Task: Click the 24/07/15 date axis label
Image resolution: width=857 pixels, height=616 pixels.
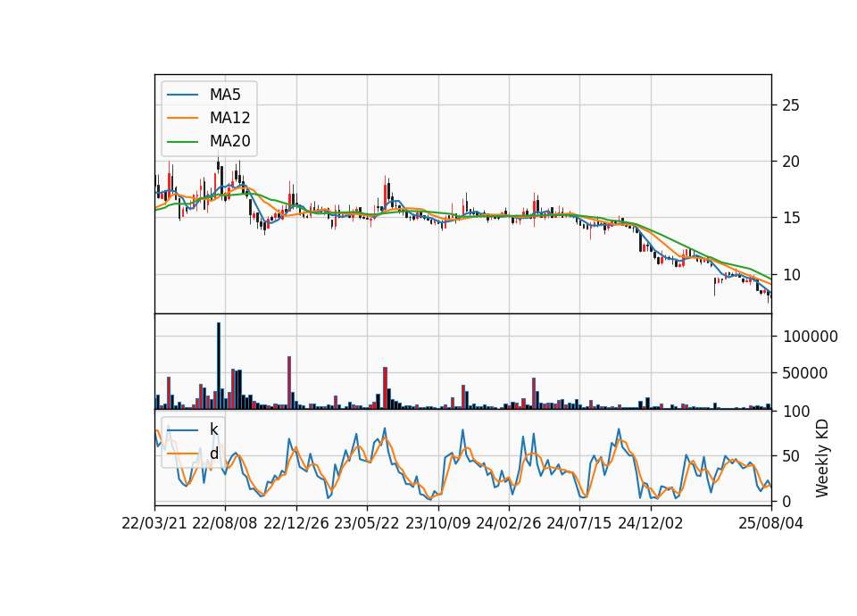Action: click(579, 523)
